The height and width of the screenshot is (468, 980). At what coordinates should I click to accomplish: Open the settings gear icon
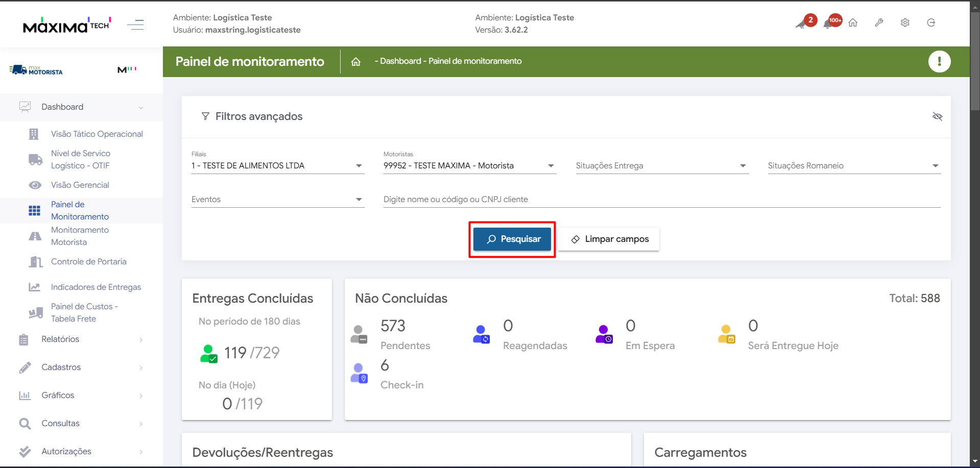[905, 23]
